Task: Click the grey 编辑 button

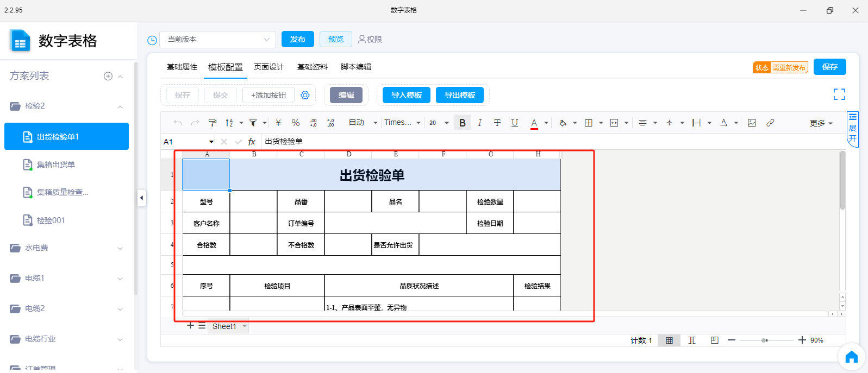Action: 346,95
